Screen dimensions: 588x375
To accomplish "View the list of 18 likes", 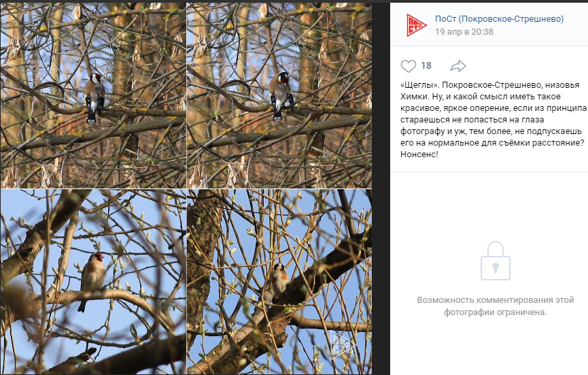I will (x=426, y=66).
